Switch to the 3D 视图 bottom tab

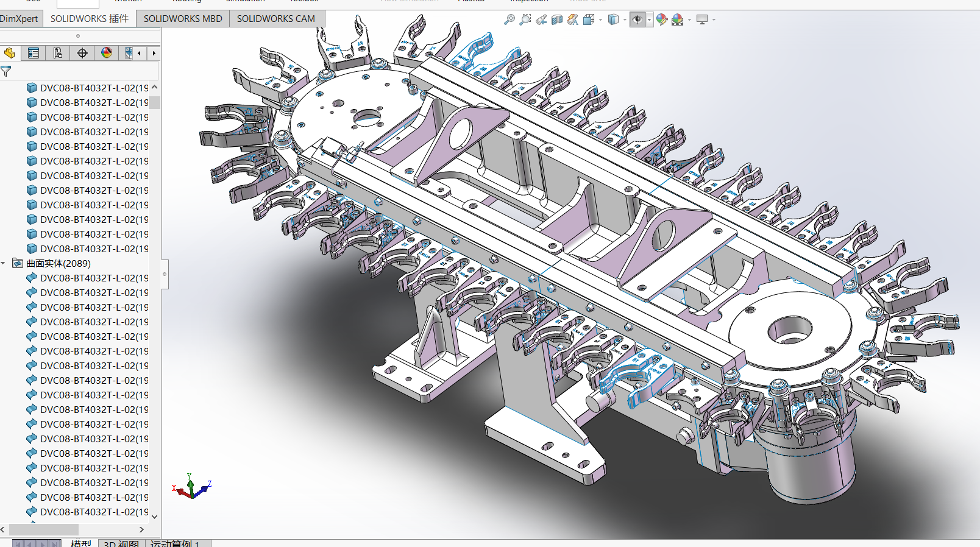pos(121,543)
